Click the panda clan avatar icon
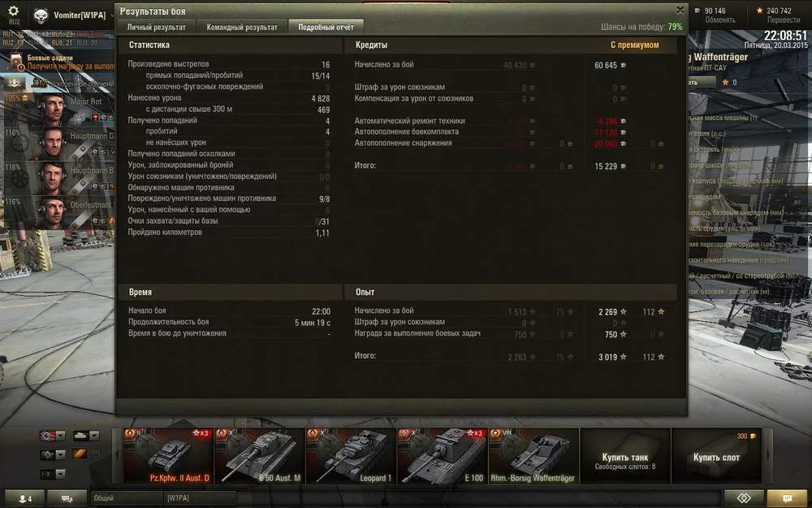 41,15
